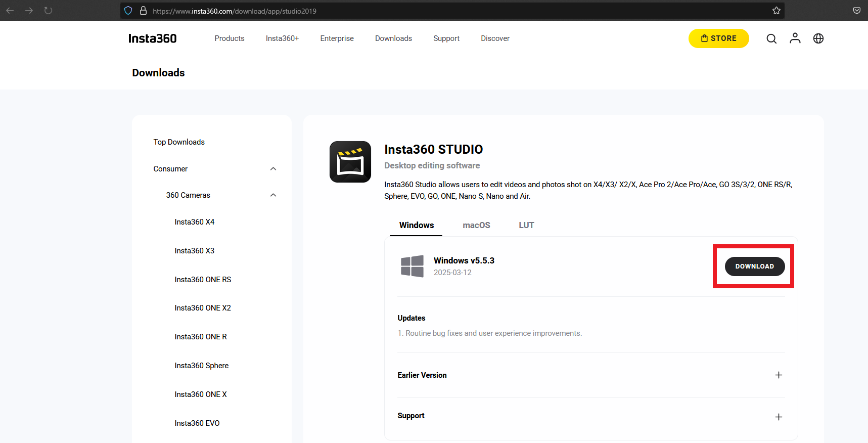Open Insta360 ONE X downloads
Viewport: 868px width, 443px height.
[x=201, y=394]
